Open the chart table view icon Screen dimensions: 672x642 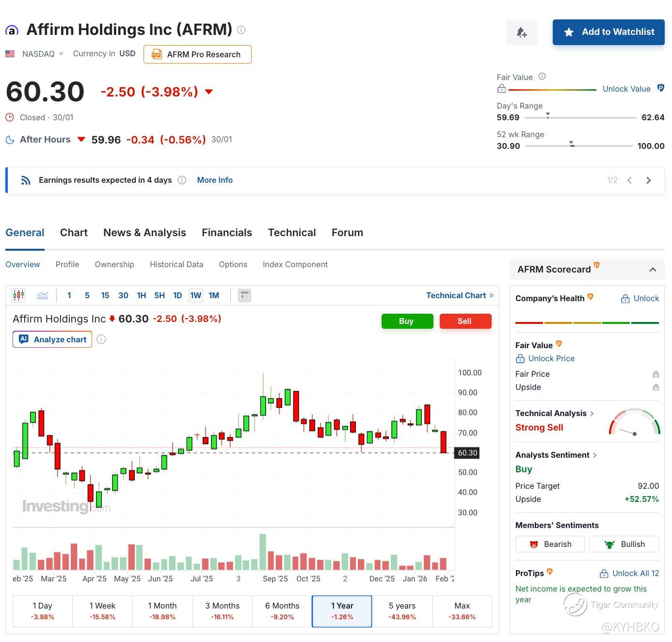pyautogui.click(x=245, y=295)
